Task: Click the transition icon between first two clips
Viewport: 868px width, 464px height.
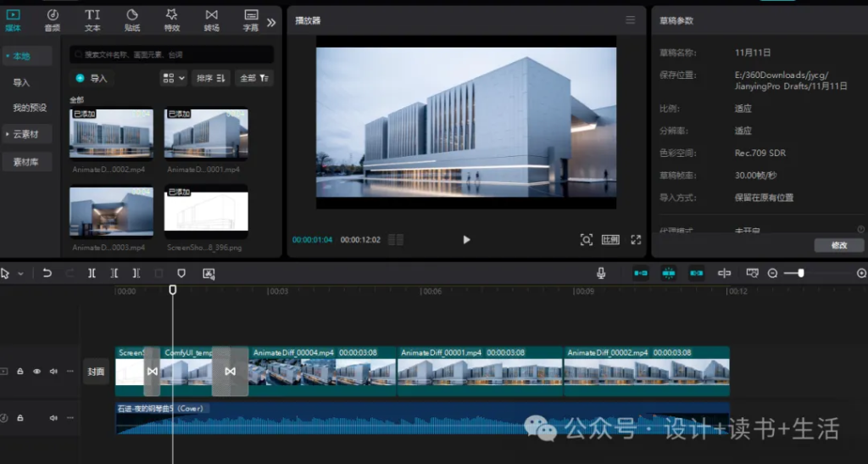Action: (152, 372)
